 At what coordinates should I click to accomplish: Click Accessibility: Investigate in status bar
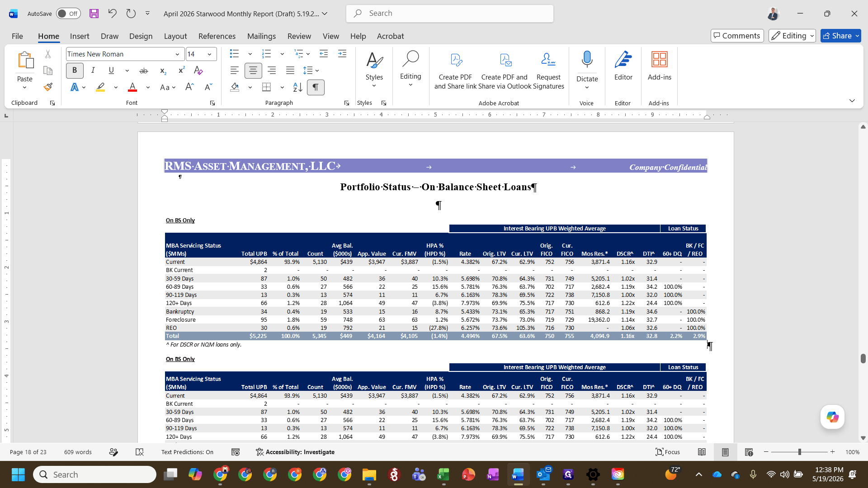pyautogui.click(x=295, y=452)
